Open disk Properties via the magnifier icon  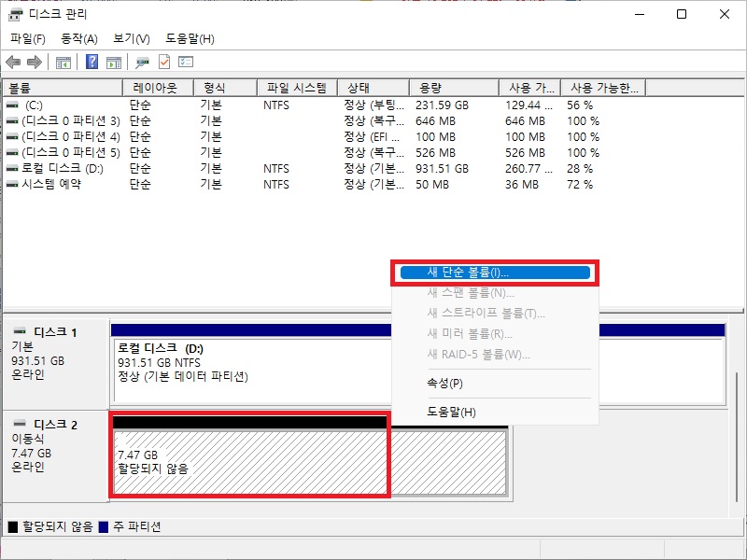[x=140, y=63]
